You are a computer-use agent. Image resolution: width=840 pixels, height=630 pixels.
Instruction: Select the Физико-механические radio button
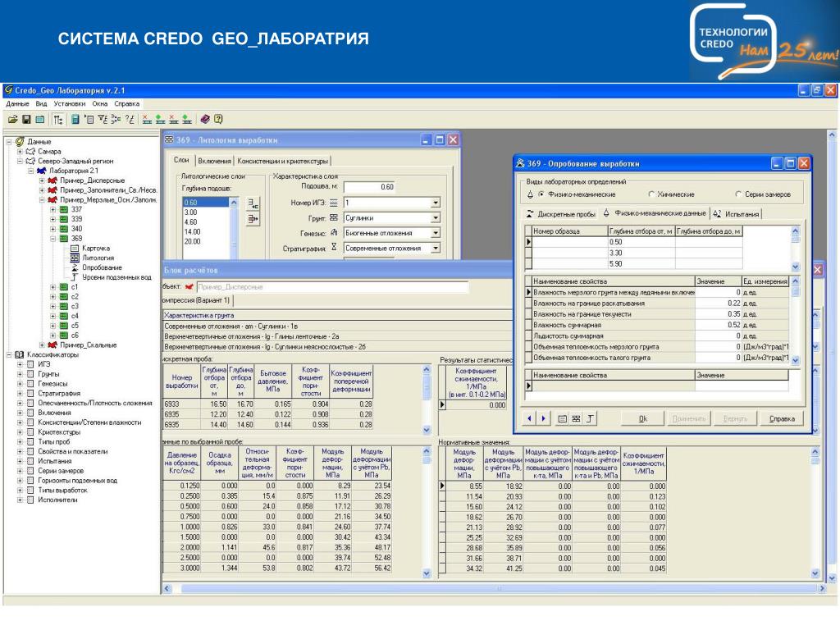click(541, 194)
